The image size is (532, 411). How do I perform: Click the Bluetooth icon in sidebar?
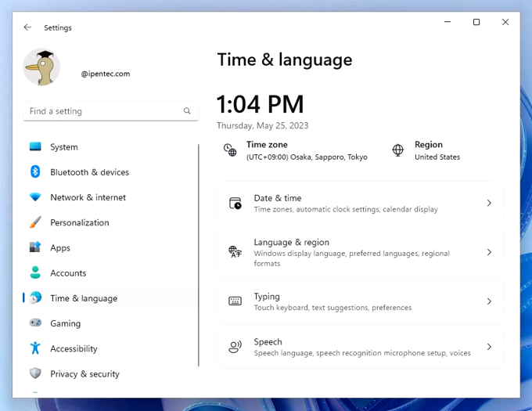click(x=35, y=171)
